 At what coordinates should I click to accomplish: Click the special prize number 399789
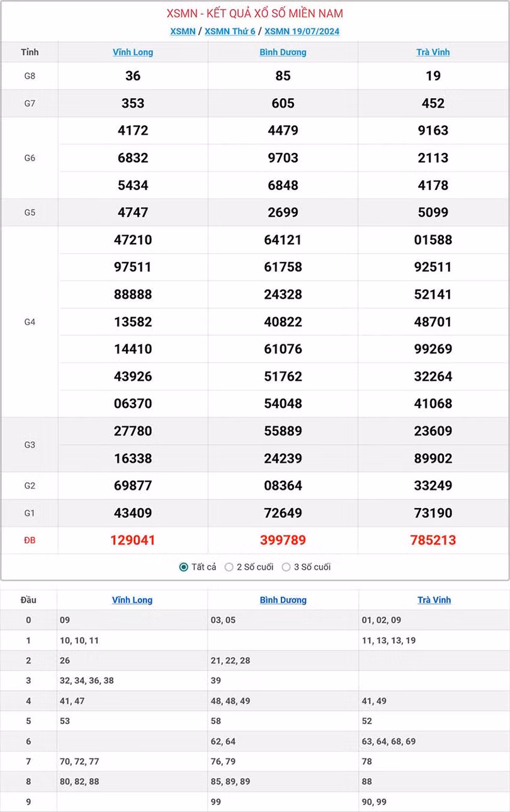(x=283, y=540)
